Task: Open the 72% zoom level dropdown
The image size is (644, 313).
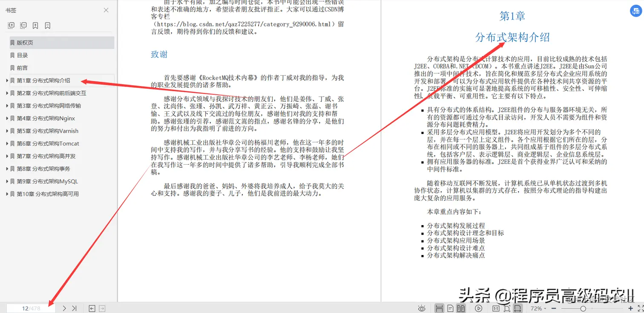Action: click(x=538, y=308)
